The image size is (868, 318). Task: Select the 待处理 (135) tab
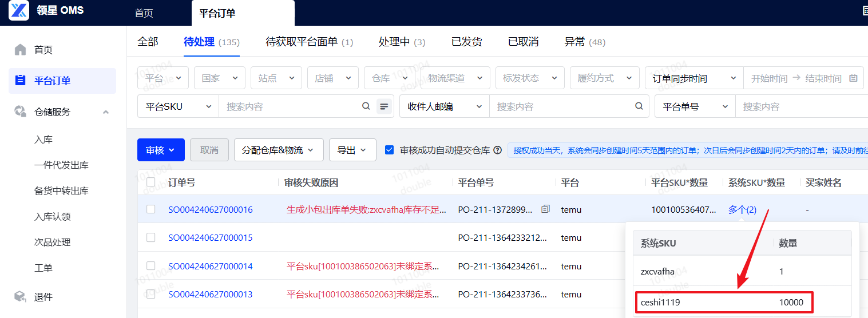coord(212,42)
